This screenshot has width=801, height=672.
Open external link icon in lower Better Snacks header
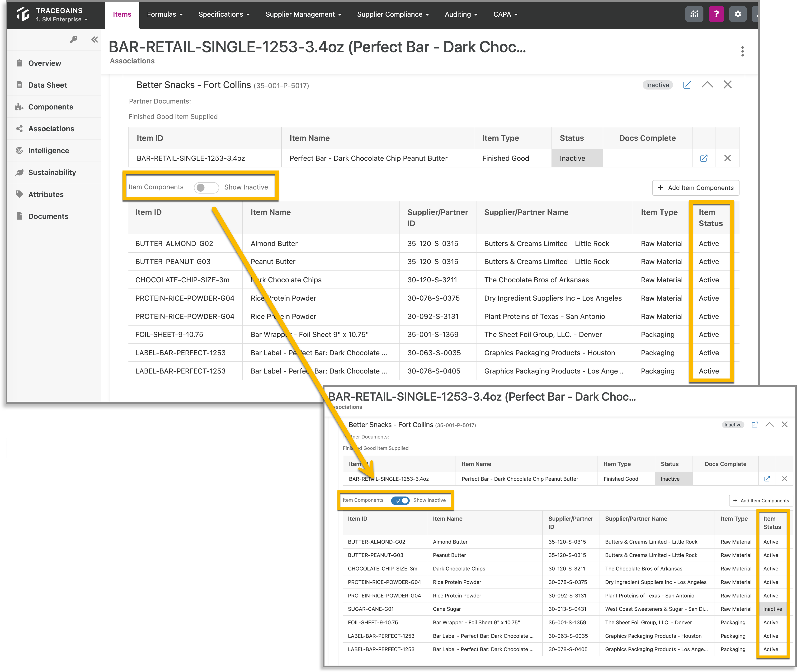(754, 424)
